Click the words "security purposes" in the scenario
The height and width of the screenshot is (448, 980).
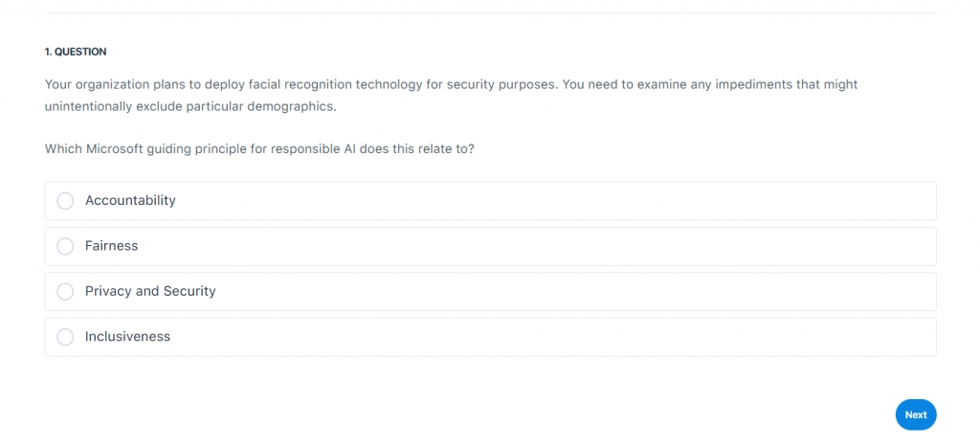(501, 84)
